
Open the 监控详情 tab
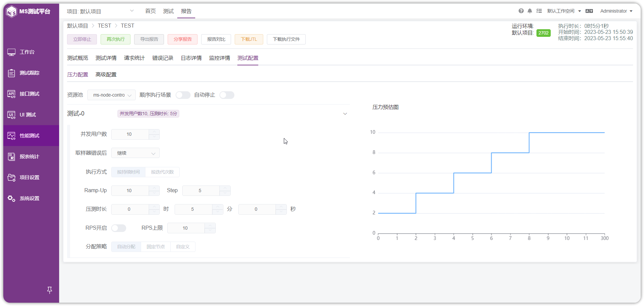[219, 58]
